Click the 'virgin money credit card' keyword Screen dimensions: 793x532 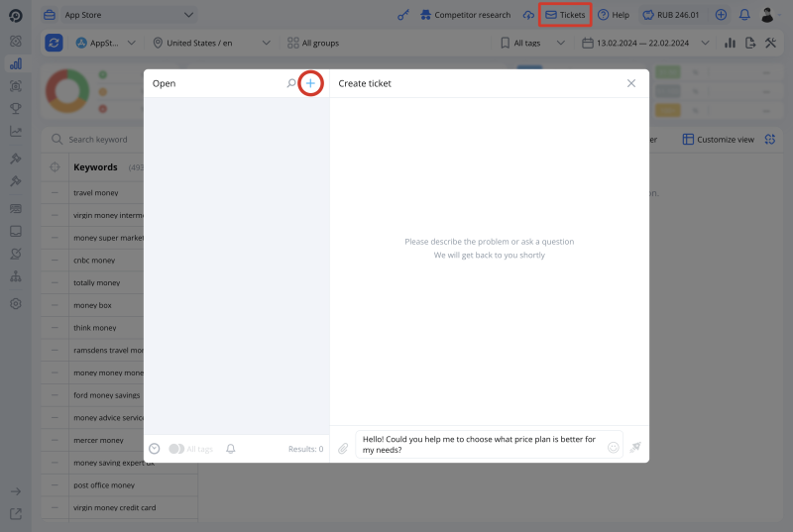[114, 508]
